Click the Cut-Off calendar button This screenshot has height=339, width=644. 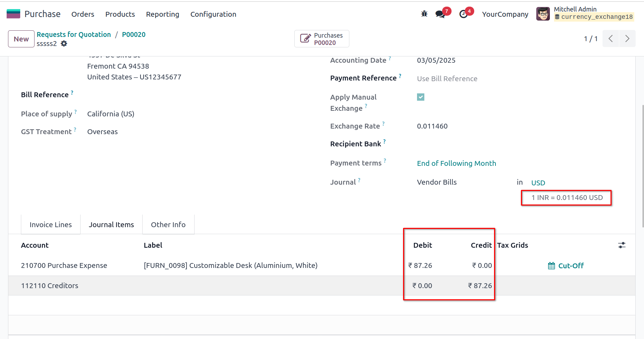pyautogui.click(x=566, y=266)
